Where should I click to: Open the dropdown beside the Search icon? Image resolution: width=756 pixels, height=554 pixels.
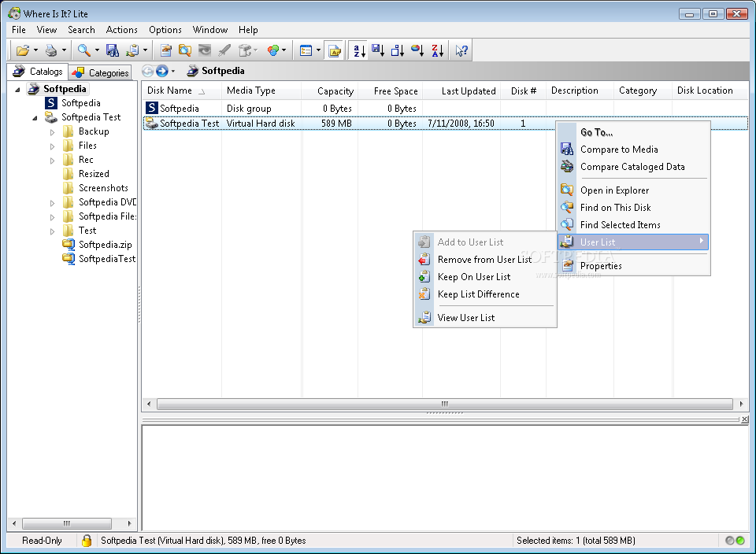(97, 50)
